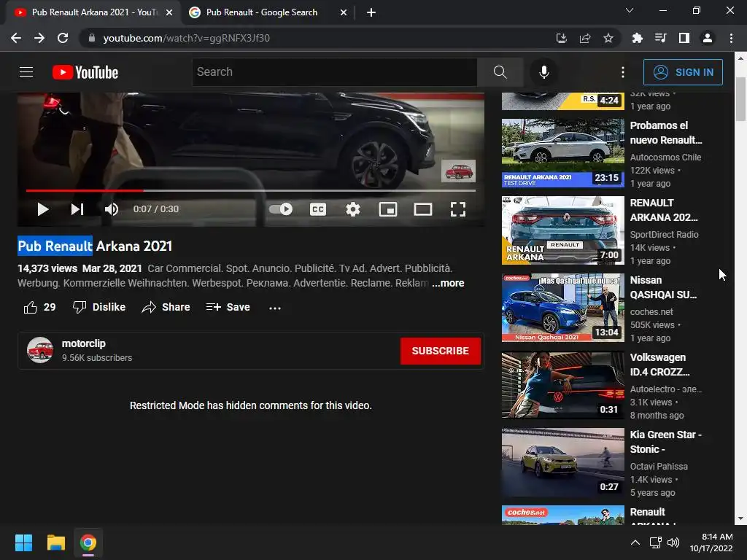Open RENAULT ARKANA 202... video title
The image size is (747, 560).
click(x=664, y=210)
